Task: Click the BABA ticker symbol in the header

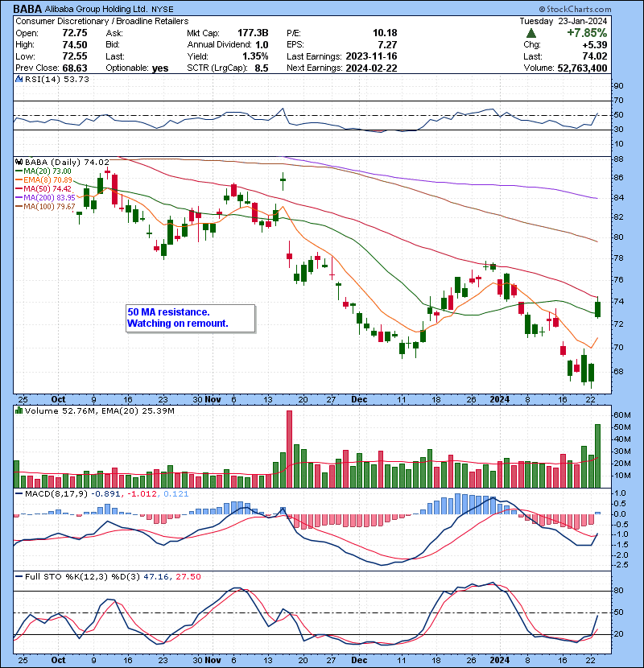Action: coord(27,9)
